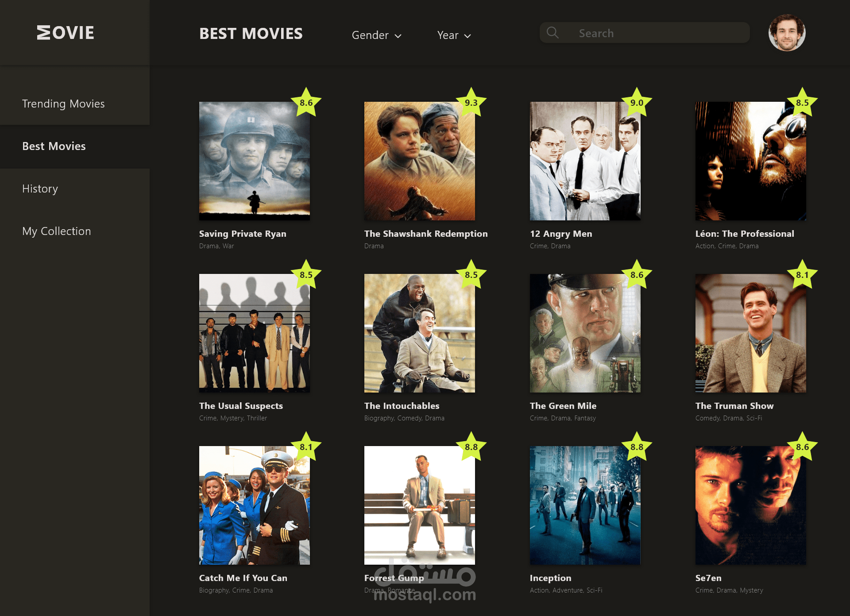Screen dimensions: 850x616
Task: Click the Inception title
Action: (x=551, y=578)
